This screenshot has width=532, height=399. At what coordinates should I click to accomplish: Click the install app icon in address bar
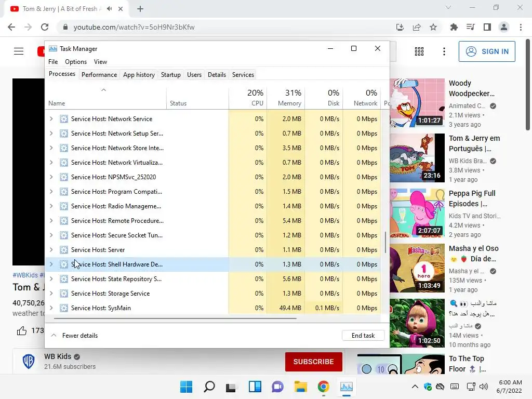(400, 27)
